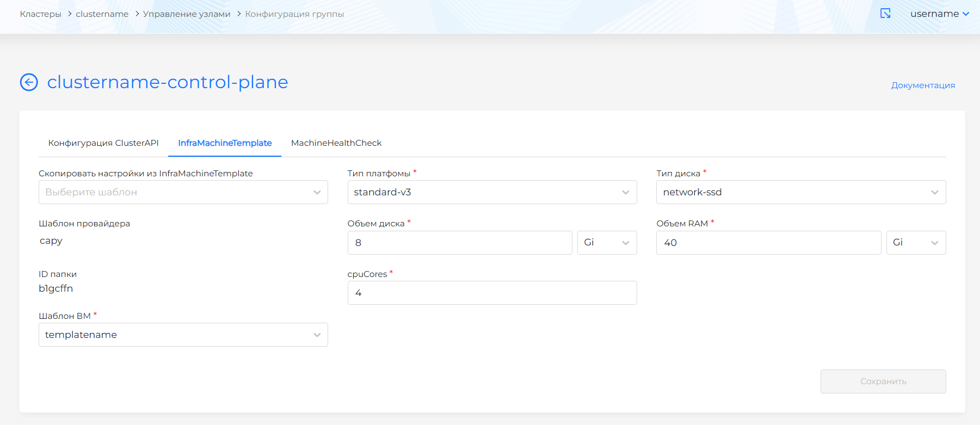Open the Документация link
Screen dimensions: 980x425
coord(922,85)
